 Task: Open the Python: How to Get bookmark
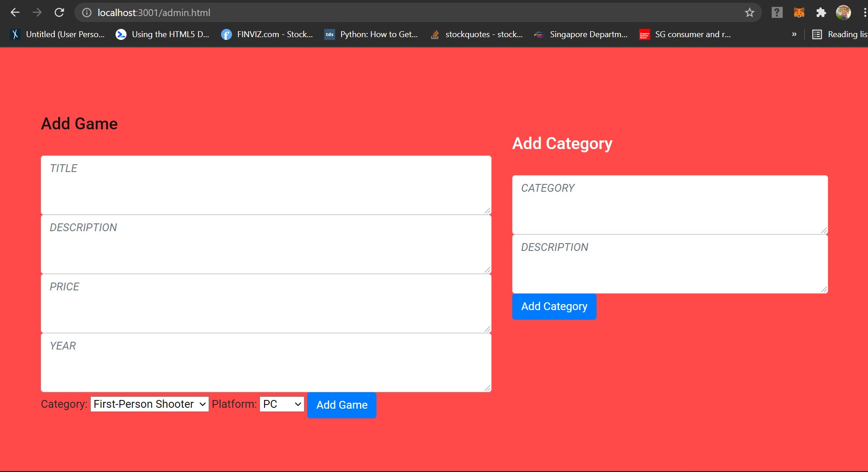(371, 34)
